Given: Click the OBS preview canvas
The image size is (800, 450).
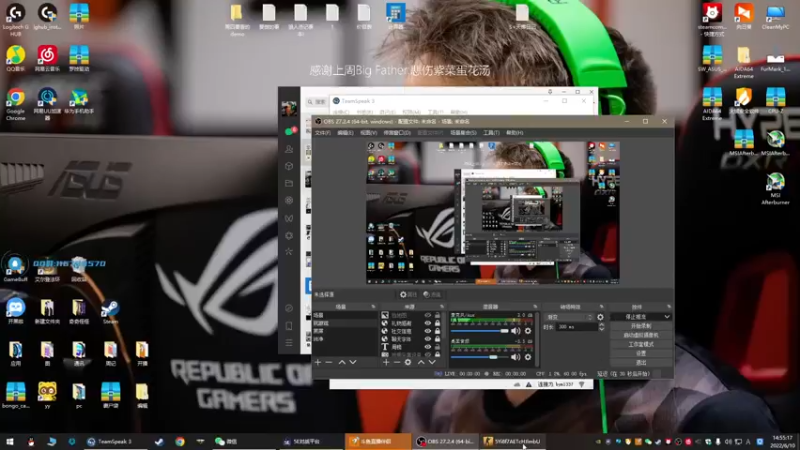Looking at the screenshot, I should tap(493, 213).
